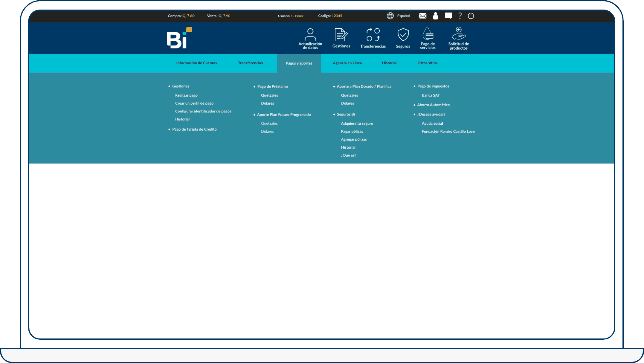Select Quetzales under Plan Dorado
The height and width of the screenshot is (363, 644).
tap(350, 95)
